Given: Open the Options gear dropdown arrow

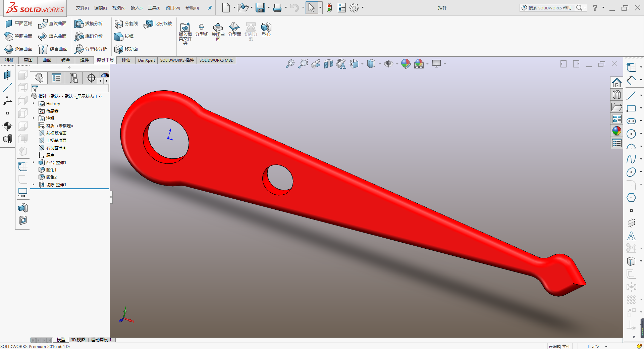Looking at the screenshot, I should (x=363, y=8).
